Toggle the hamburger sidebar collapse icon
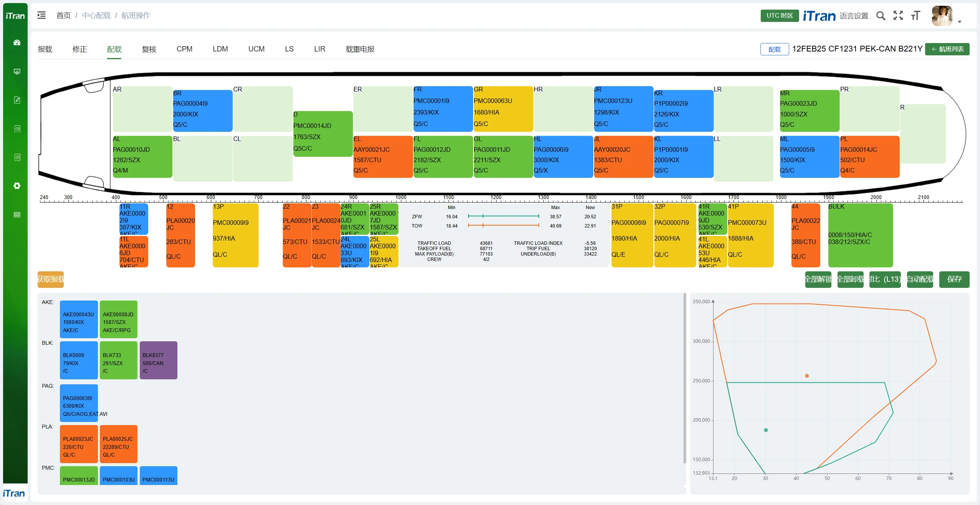The image size is (980, 505). (x=41, y=15)
